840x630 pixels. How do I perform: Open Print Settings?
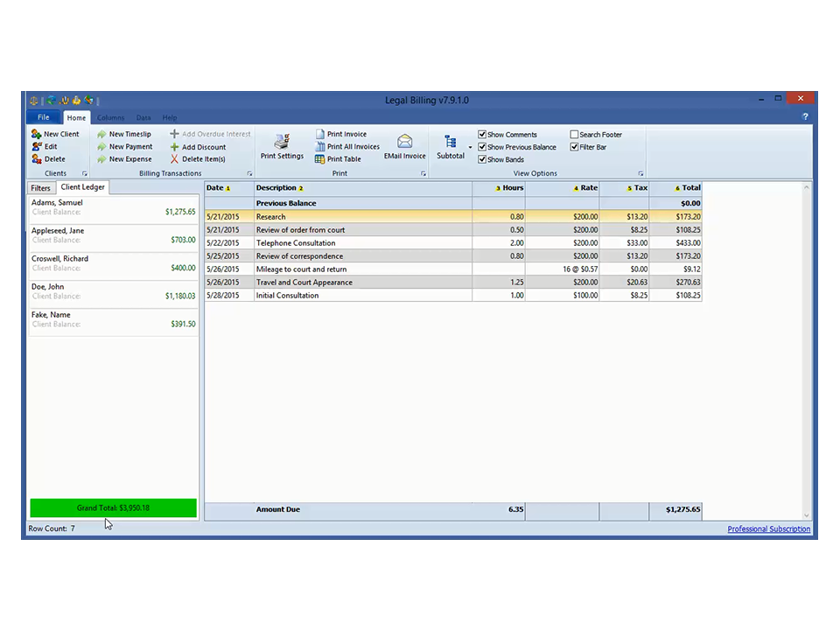click(282, 143)
